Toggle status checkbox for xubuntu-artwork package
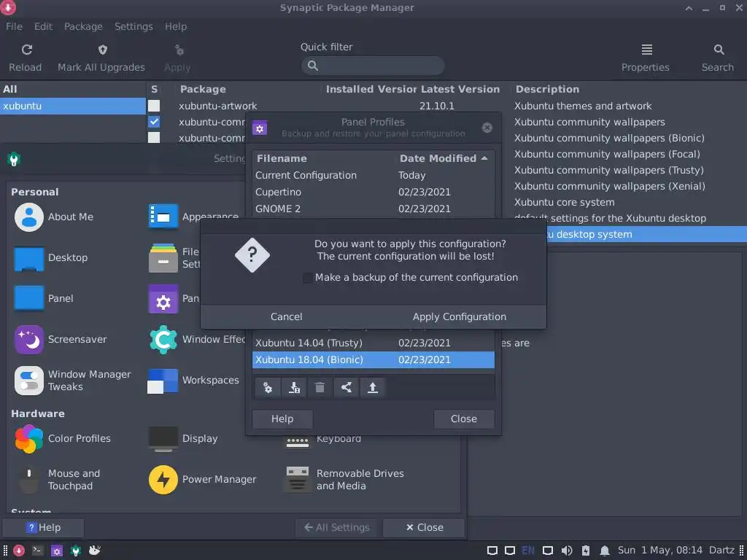This screenshot has width=747, height=560. tap(154, 106)
